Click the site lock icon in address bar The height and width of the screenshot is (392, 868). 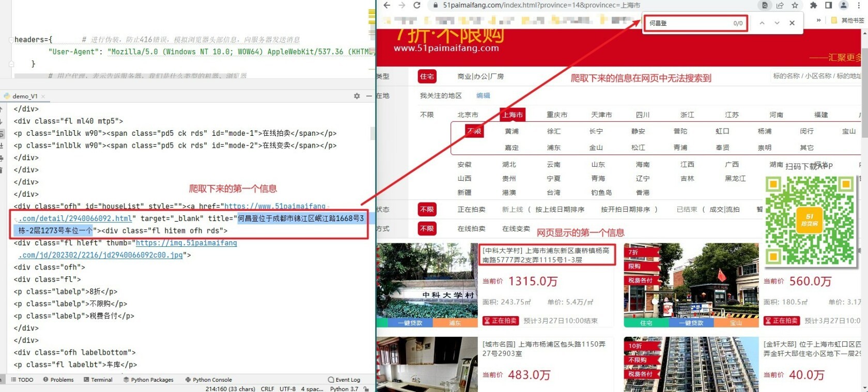click(436, 5)
